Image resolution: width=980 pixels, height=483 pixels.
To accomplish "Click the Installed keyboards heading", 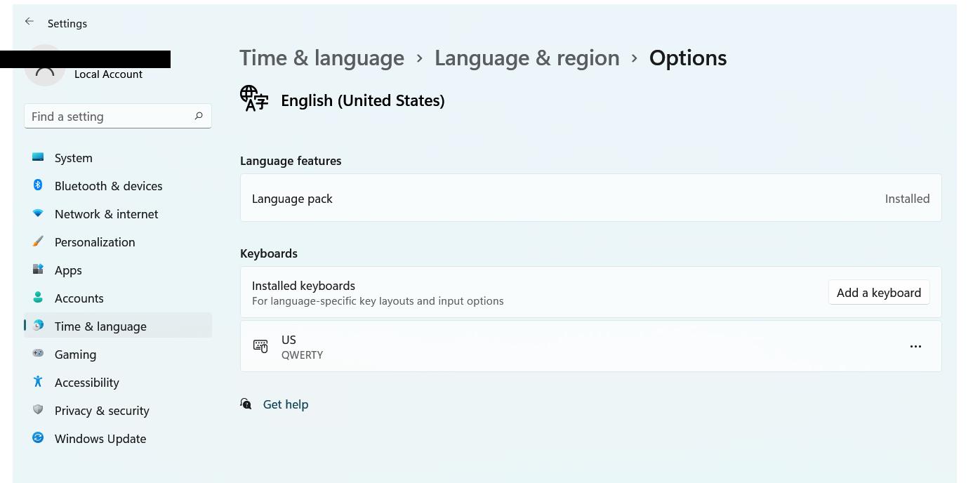I will (303, 286).
